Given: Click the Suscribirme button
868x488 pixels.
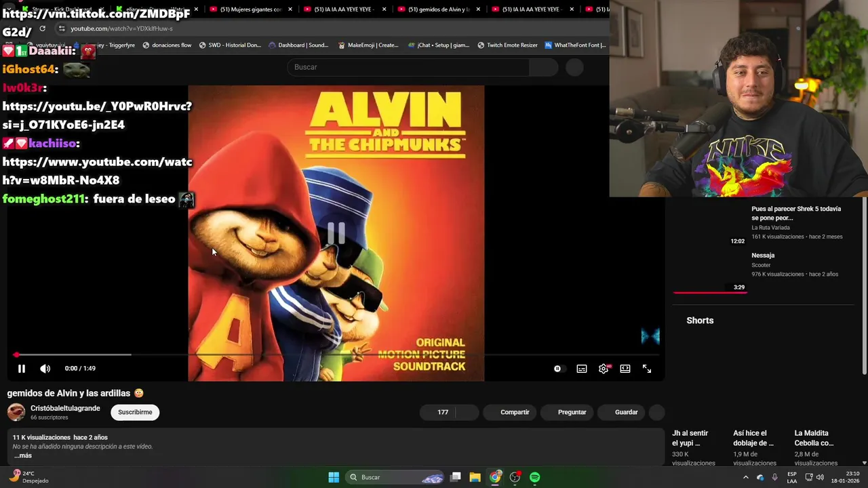Looking at the screenshot, I should point(135,412).
